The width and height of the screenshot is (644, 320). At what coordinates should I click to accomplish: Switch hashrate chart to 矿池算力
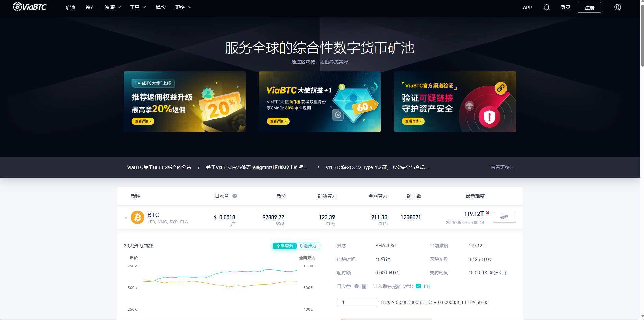pyautogui.click(x=307, y=246)
